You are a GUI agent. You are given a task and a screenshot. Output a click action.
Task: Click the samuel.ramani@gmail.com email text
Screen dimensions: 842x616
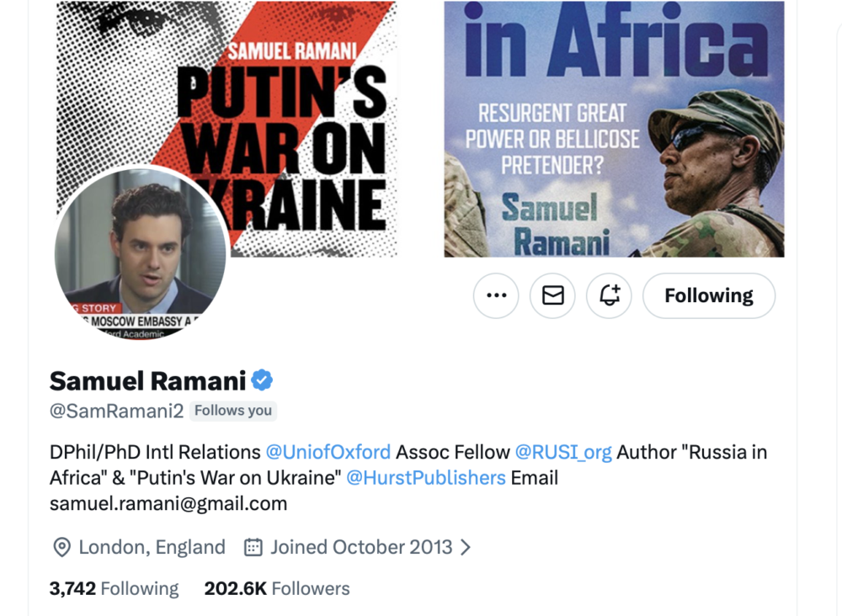pyautogui.click(x=168, y=504)
